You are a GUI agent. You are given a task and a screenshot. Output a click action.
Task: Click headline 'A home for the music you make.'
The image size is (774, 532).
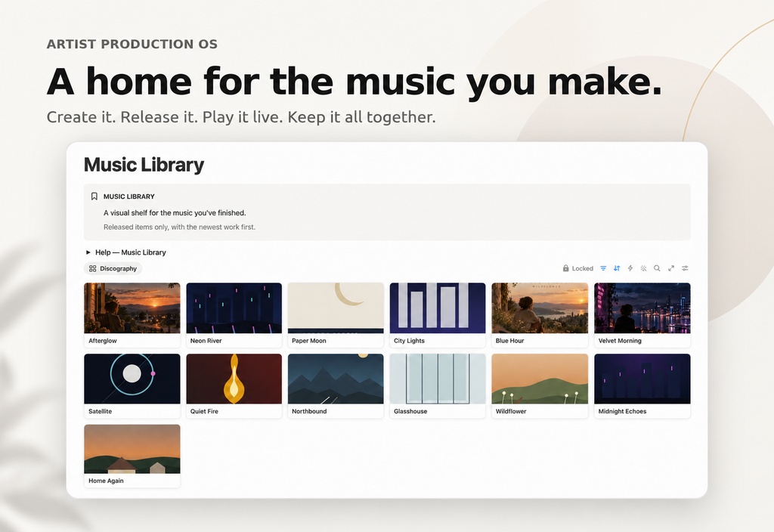354,82
